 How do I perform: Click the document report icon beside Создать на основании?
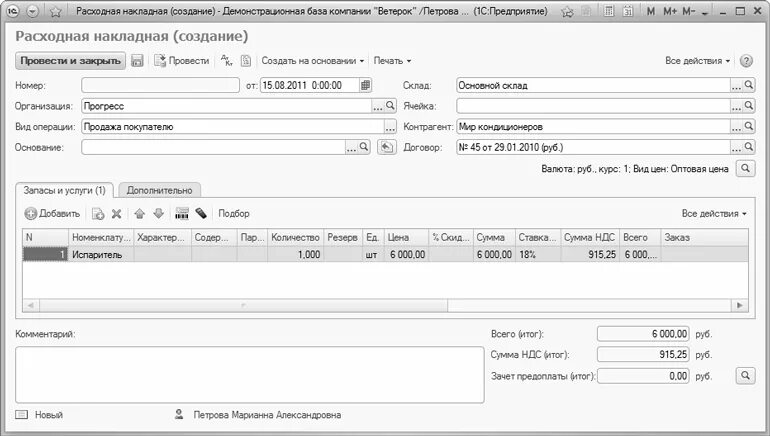pos(246,61)
